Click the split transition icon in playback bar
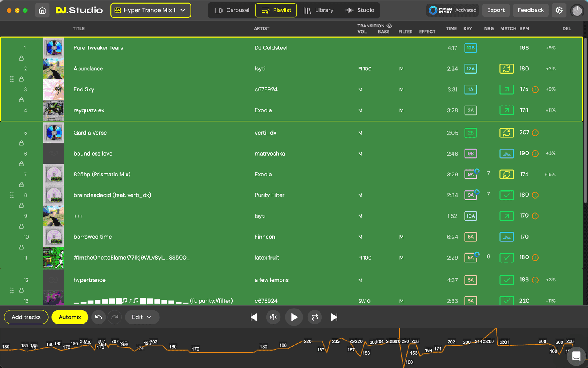The height and width of the screenshot is (368, 588). 273,317
